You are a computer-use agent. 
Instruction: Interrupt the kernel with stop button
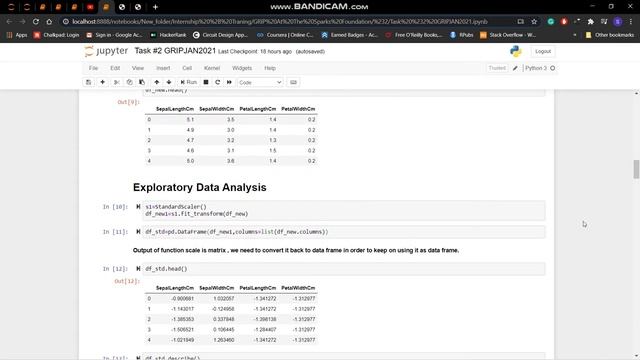pos(206,82)
